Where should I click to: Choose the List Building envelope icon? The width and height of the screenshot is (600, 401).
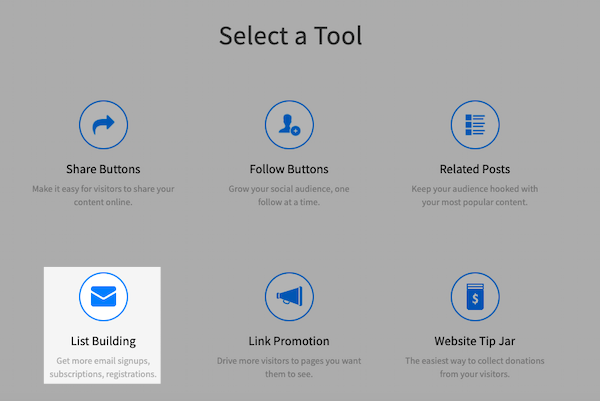[103, 296]
